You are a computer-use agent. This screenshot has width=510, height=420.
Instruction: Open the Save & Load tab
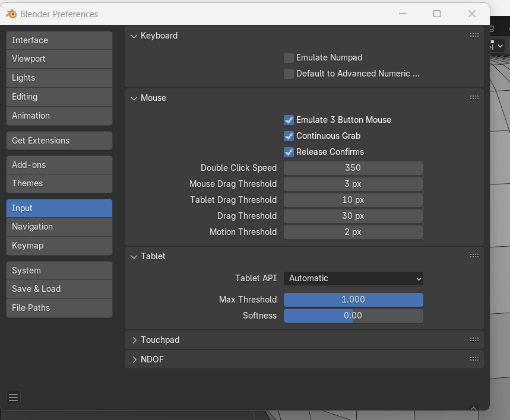pyautogui.click(x=59, y=289)
